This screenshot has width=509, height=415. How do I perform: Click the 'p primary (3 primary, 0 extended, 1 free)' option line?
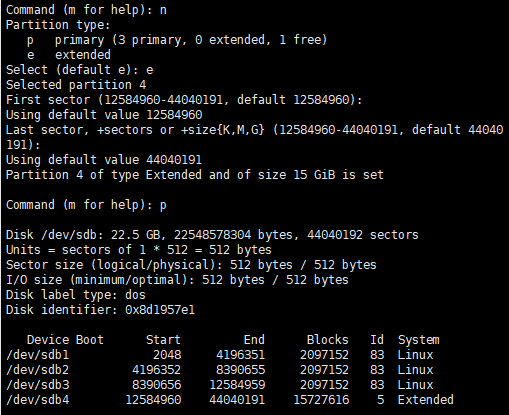tap(177, 40)
